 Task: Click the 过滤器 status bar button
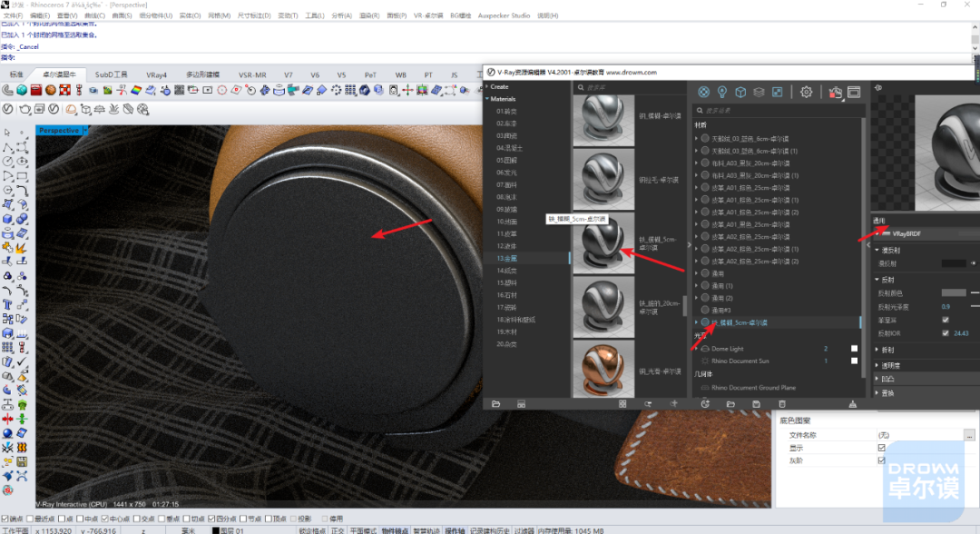(x=525, y=530)
